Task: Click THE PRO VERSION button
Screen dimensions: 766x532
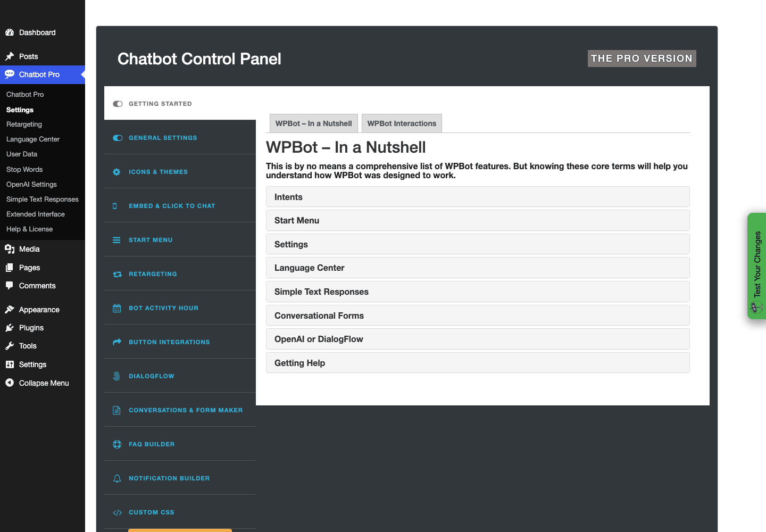Action: click(642, 59)
